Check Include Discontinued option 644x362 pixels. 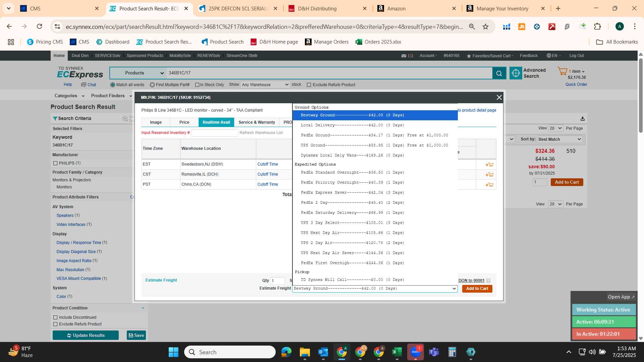click(x=55, y=317)
